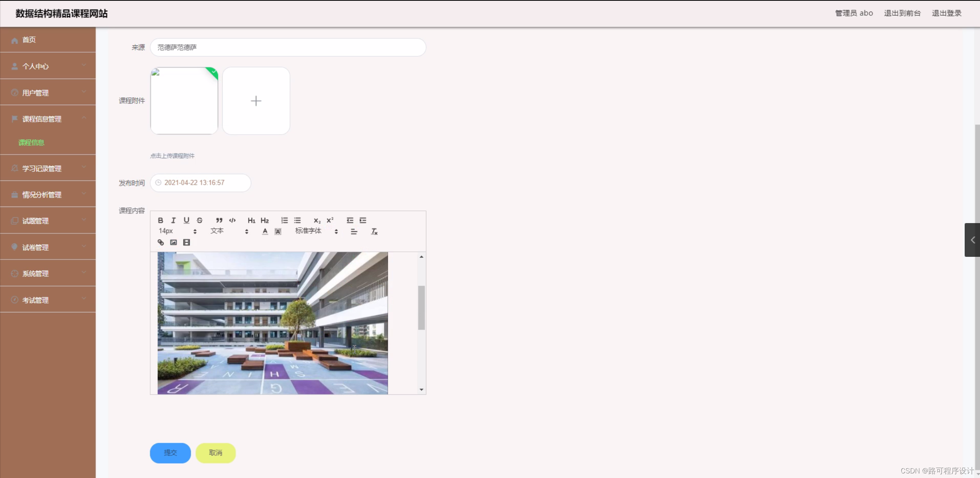Insert a blockquote via quote icon
The image size is (980, 478).
pyautogui.click(x=219, y=220)
